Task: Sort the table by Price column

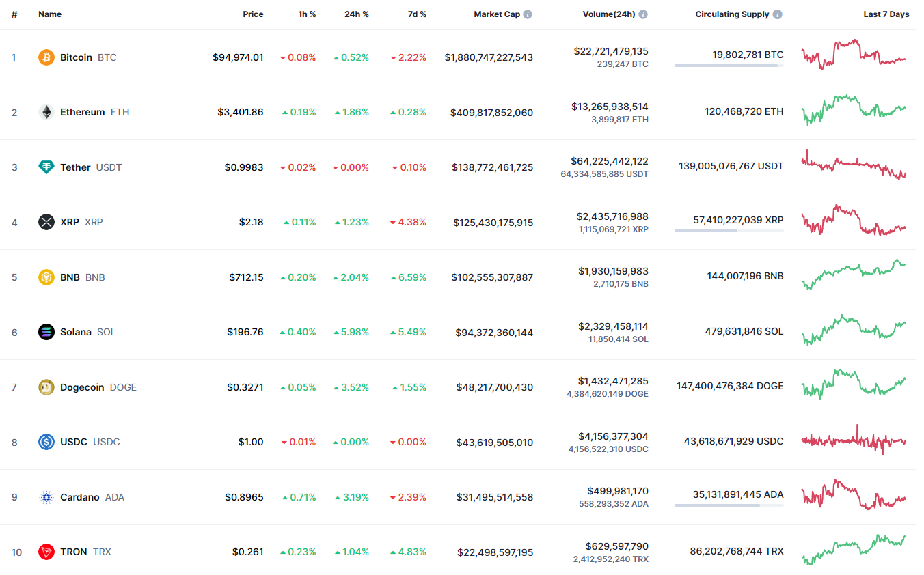Action: (253, 14)
